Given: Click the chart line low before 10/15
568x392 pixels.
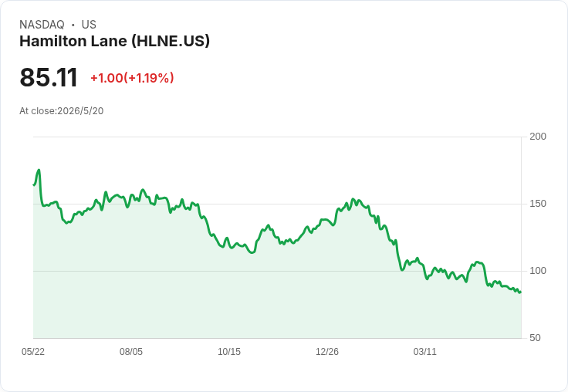Looking at the screenshot, I should click(x=222, y=246).
